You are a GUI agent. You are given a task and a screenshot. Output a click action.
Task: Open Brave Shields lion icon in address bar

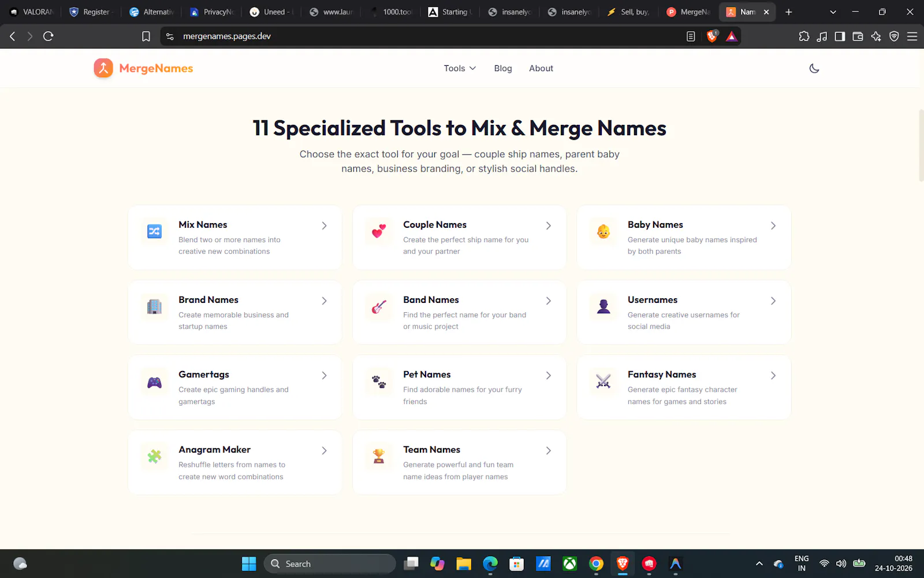[x=712, y=36]
